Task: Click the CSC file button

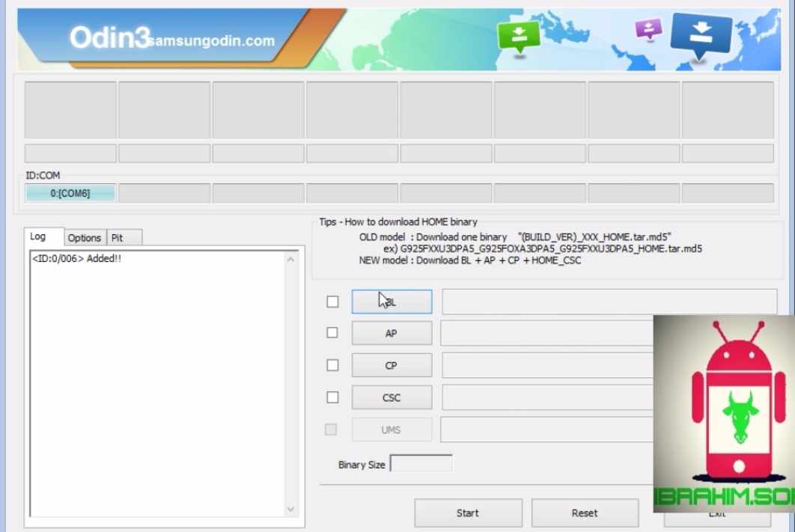Action: [x=392, y=398]
